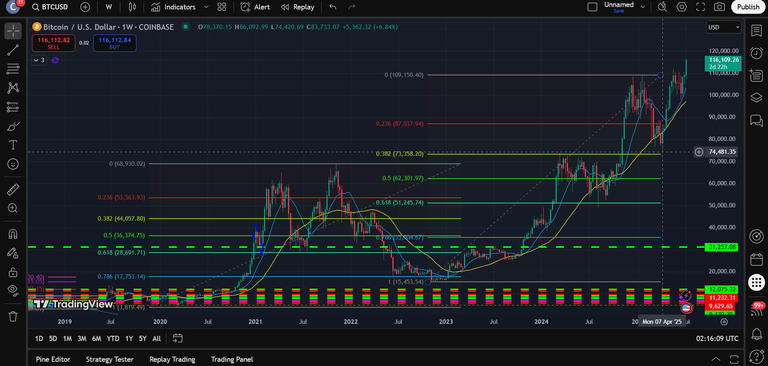768x366 pixels.
Task: Change the W weekly interval
Action: 109,7
